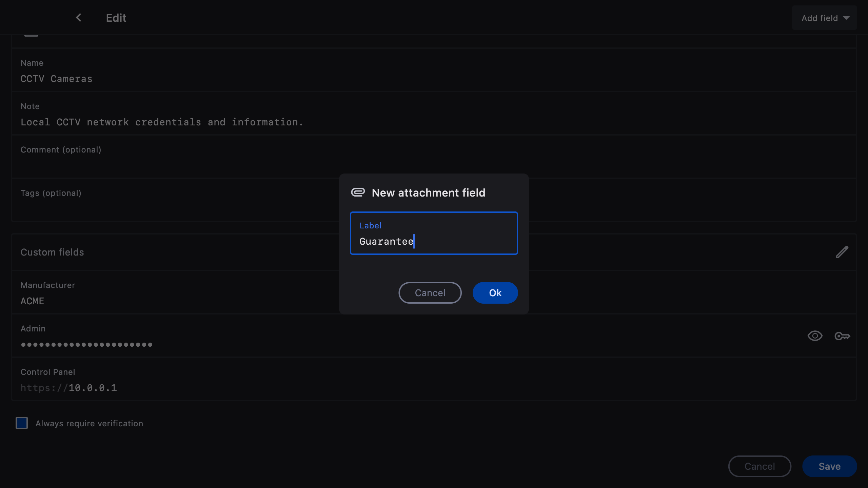This screenshot has height=488, width=868.
Task: Click the Control Panel URL field
Action: pos(69,388)
